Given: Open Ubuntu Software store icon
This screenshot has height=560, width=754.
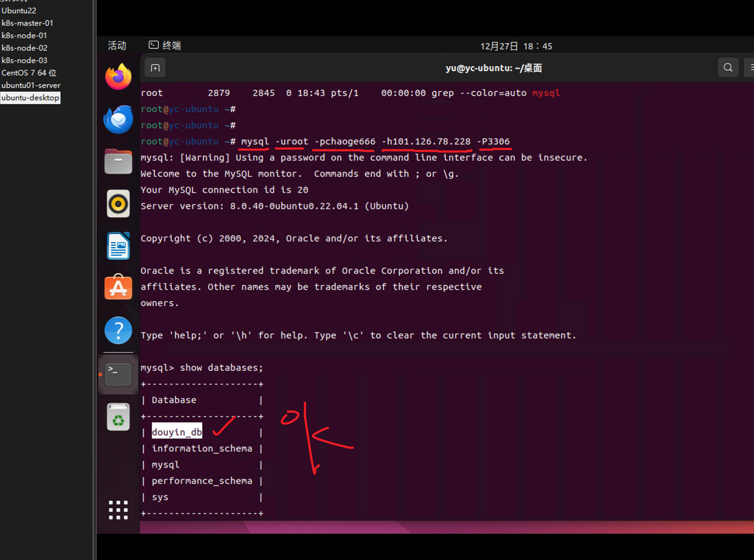Looking at the screenshot, I should [118, 287].
